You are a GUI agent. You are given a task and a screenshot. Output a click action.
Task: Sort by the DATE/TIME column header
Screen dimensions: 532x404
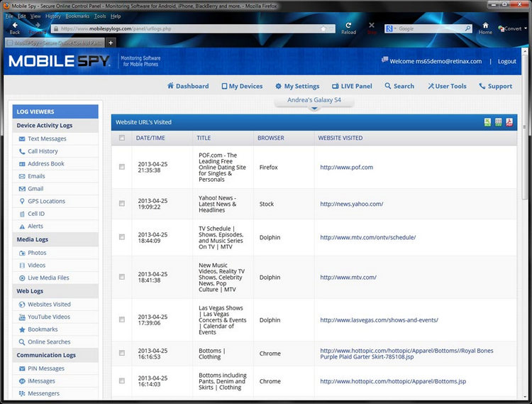150,138
